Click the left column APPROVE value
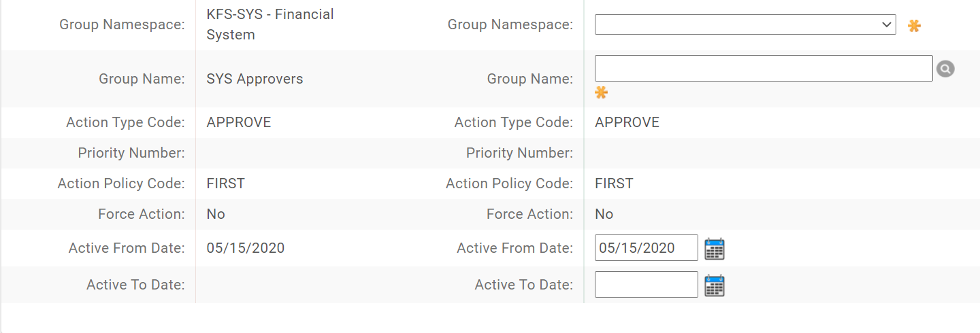 point(238,122)
